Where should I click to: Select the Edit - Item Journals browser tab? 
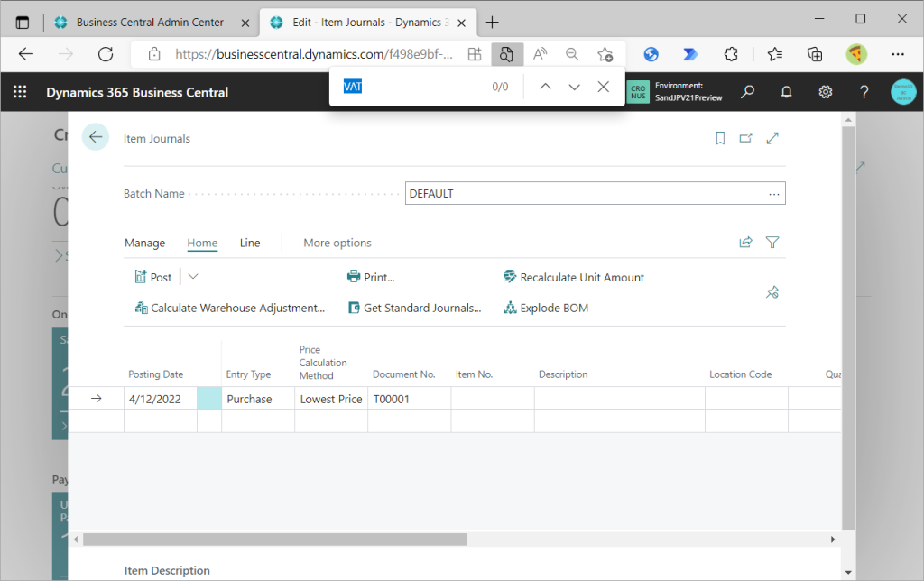366,23
